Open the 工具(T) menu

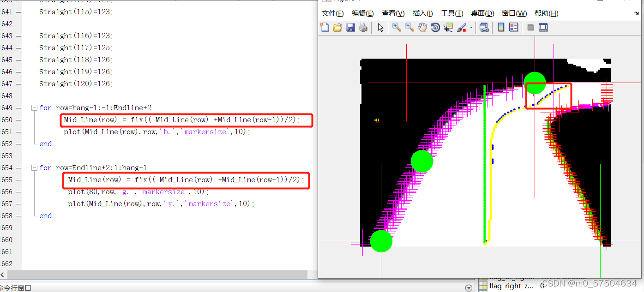point(452,13)
